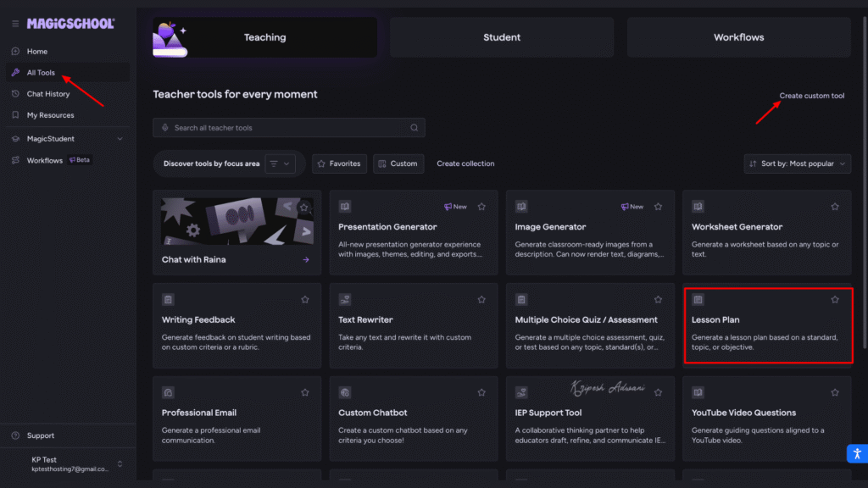Click the search magnifier icon
Screen dimensions: 868x488
pos(414,128)
